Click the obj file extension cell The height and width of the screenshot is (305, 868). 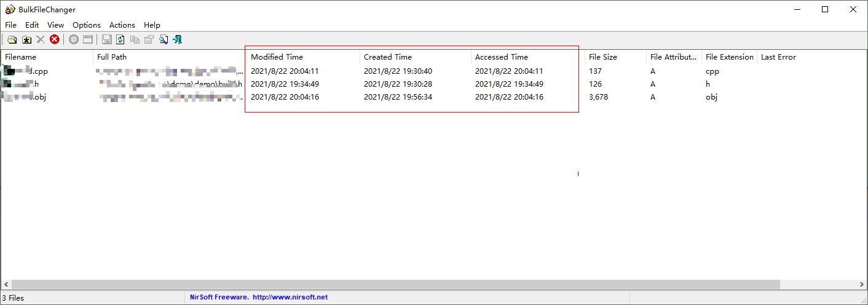tap(711, 97)
